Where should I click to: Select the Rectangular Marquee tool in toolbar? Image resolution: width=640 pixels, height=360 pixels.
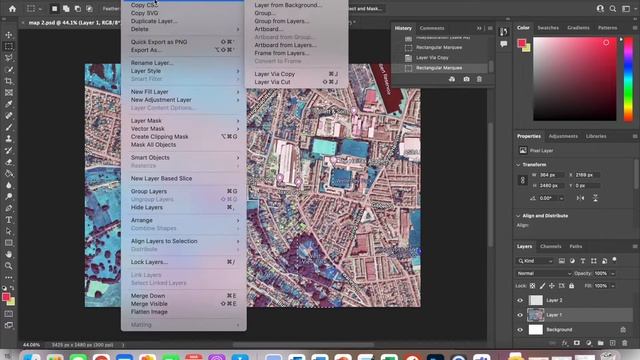pyautogui.click(x=9, y=46)
